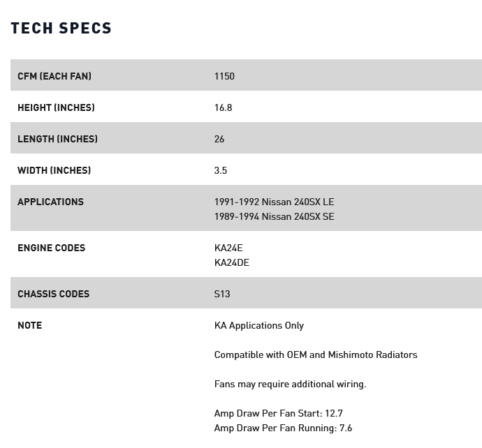
Task: Click the Amp Draw Per Fan Running line
Action: click(283, 428)
